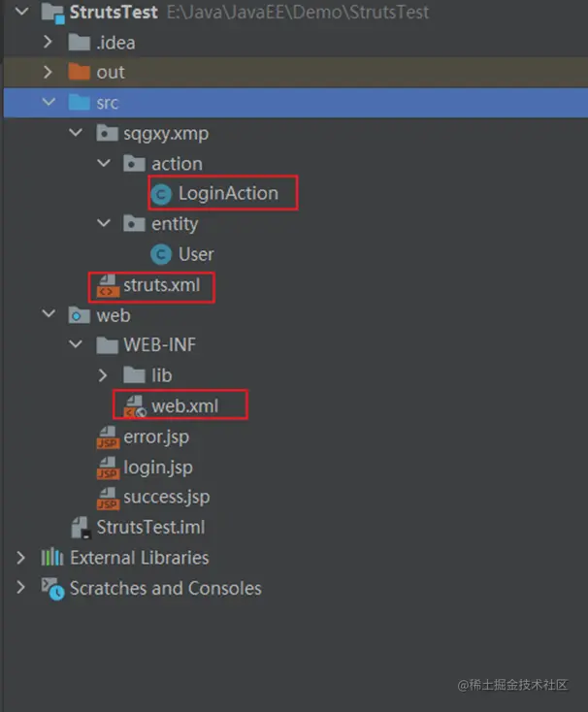Expand Scratches and Consoles chevron
Viewport: 588px width, 712px height.
[21, 587]
